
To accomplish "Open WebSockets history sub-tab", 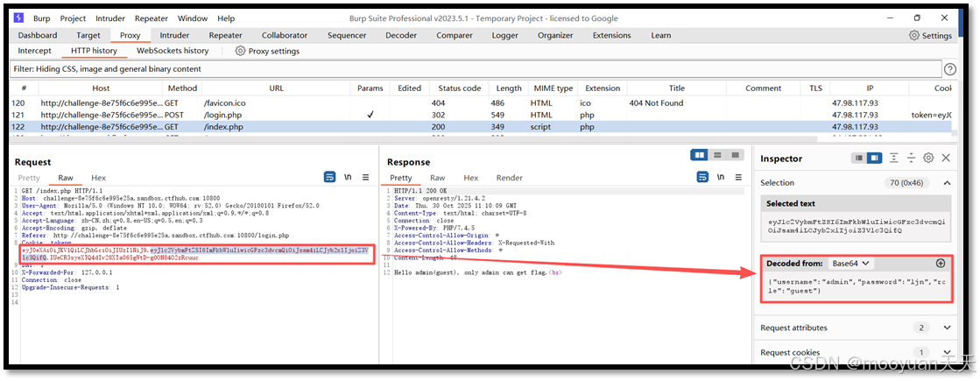I will [x=173, y=51].
